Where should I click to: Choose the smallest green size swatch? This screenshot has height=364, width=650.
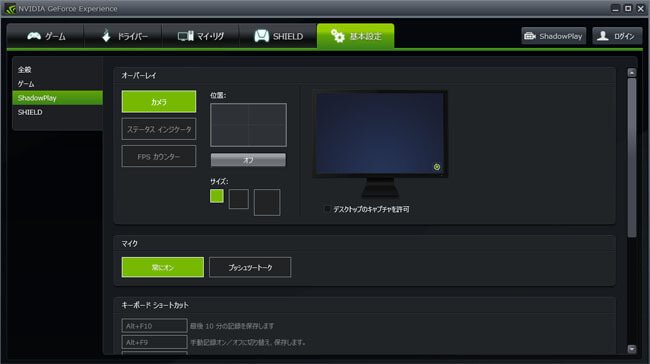coord(216,196)
